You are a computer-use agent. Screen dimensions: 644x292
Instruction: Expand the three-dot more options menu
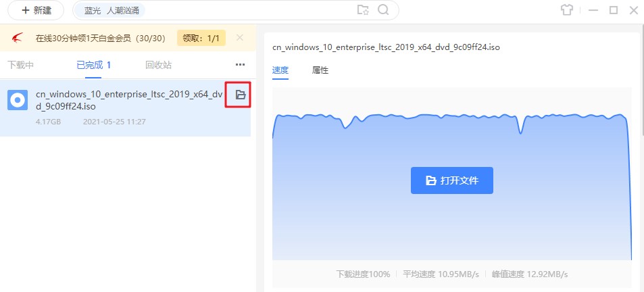(x=240, y=65)
